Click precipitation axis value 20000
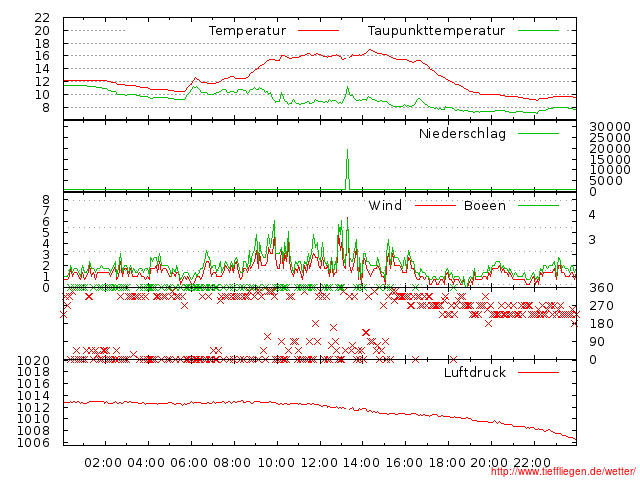Image resolution: width=640 pixels, height=480 pixels. [610, 149]
